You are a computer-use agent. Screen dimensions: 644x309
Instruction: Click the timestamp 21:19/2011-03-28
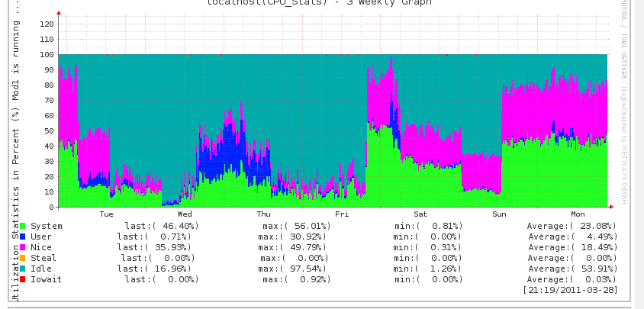(x=570, y=290)
